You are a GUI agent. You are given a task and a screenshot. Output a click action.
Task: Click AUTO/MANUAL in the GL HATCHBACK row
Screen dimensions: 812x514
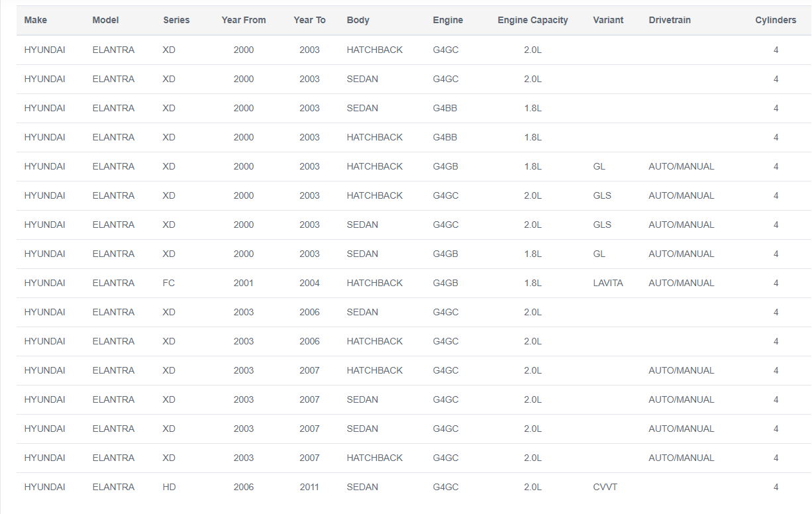pyautogui.click(x=682, y=166)
